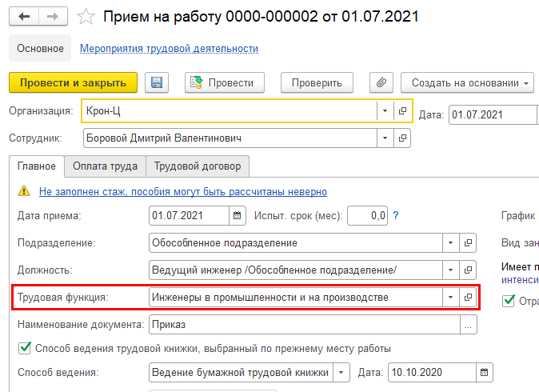
Task: Click the back navigation arrow
Action: click(24, 16)
